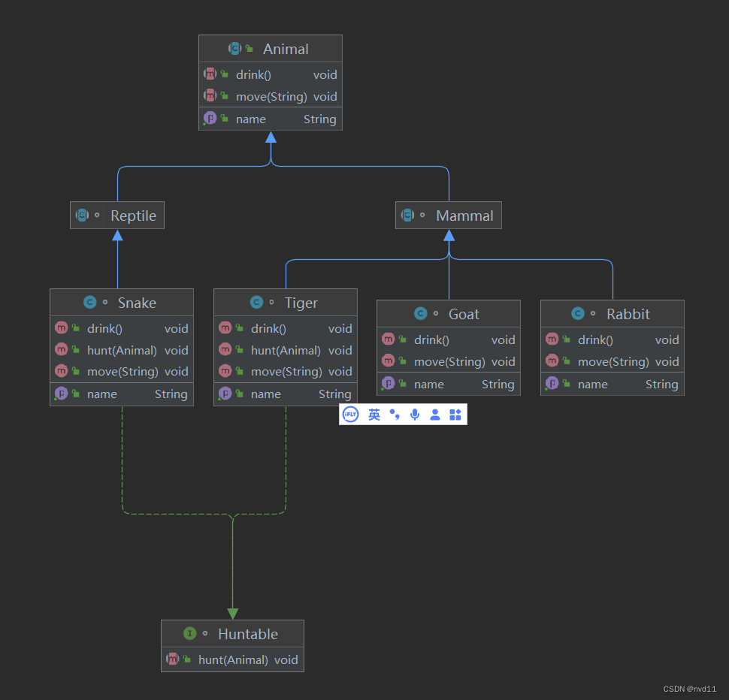
Task: Click the Mammal abstract class icon
Action: (x=408, y=215)
